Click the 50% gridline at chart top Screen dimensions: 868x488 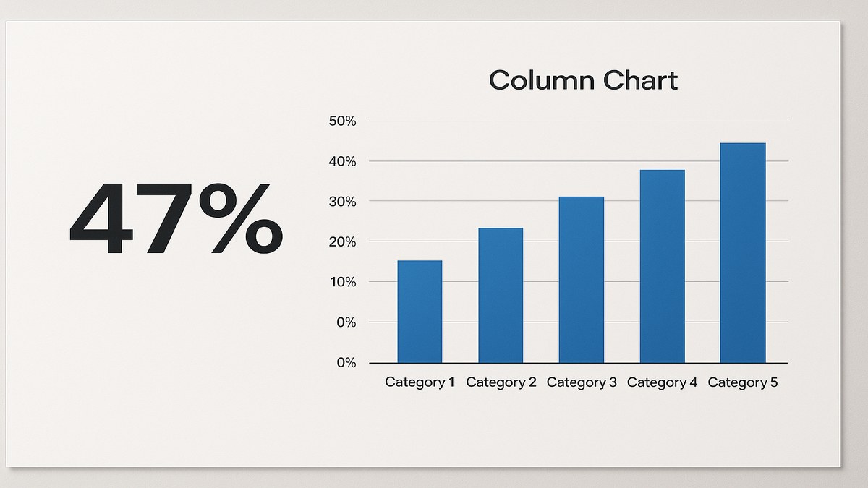click(579, 121)
